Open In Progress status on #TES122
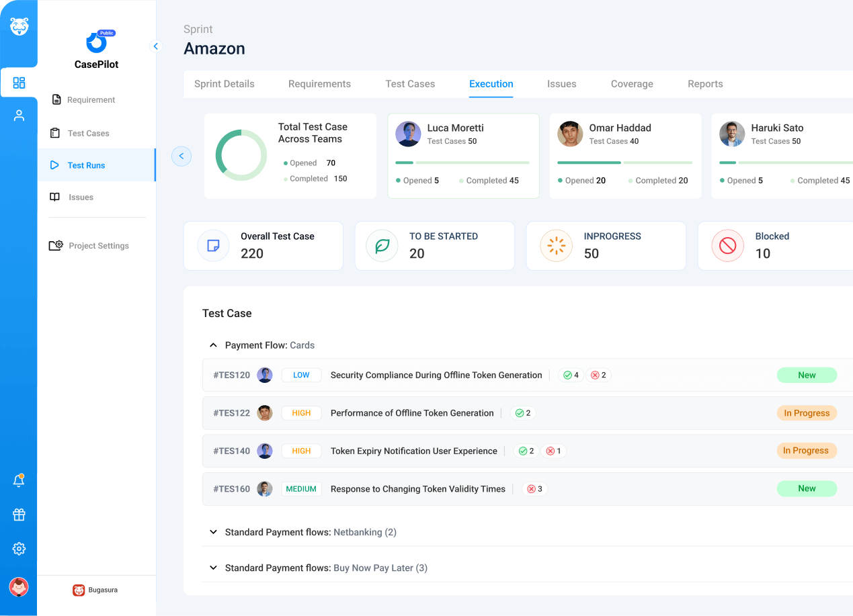 807,413
